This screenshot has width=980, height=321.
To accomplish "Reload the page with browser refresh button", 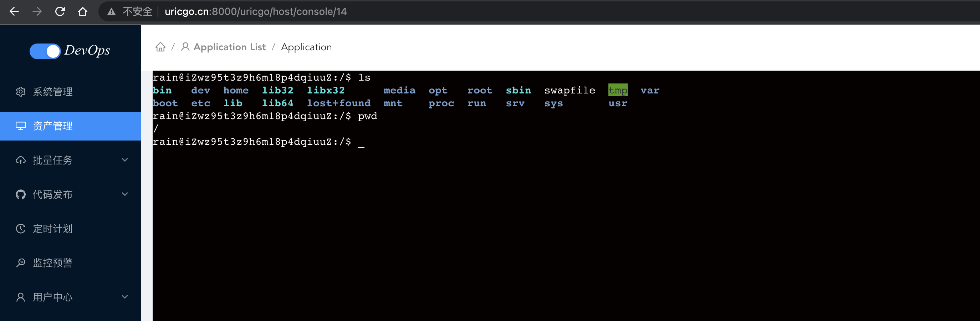I will pos(60,11).
